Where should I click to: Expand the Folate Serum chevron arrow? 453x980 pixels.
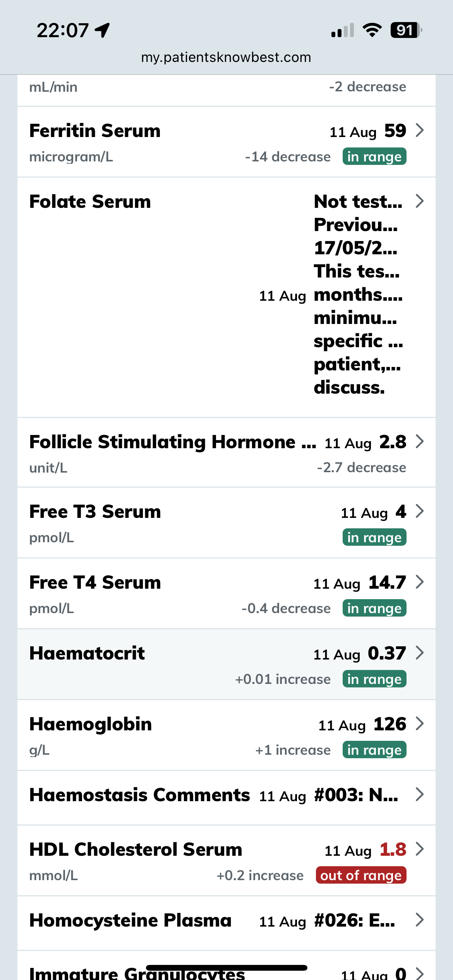click(419, 201)
